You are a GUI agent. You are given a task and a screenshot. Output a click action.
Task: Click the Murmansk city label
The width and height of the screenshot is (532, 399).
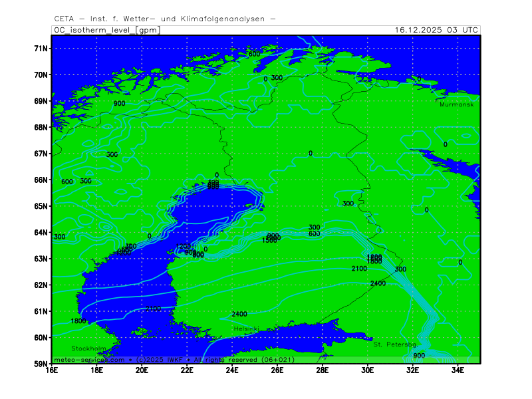tap(456, 104)
